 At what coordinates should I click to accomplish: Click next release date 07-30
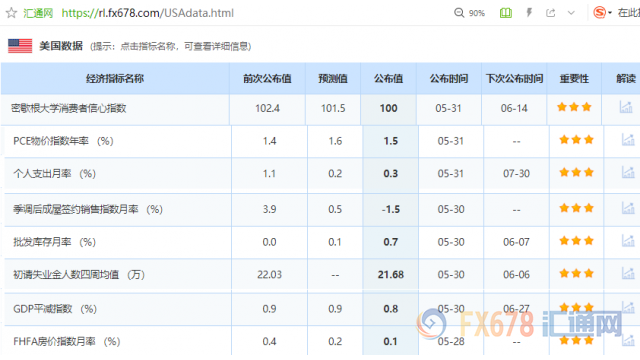coord(516,173)
